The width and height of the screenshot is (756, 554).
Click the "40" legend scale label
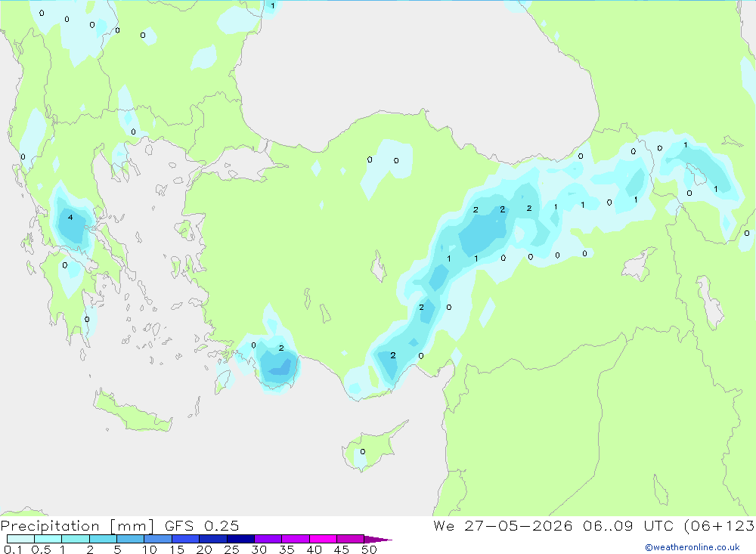point(314,549)
